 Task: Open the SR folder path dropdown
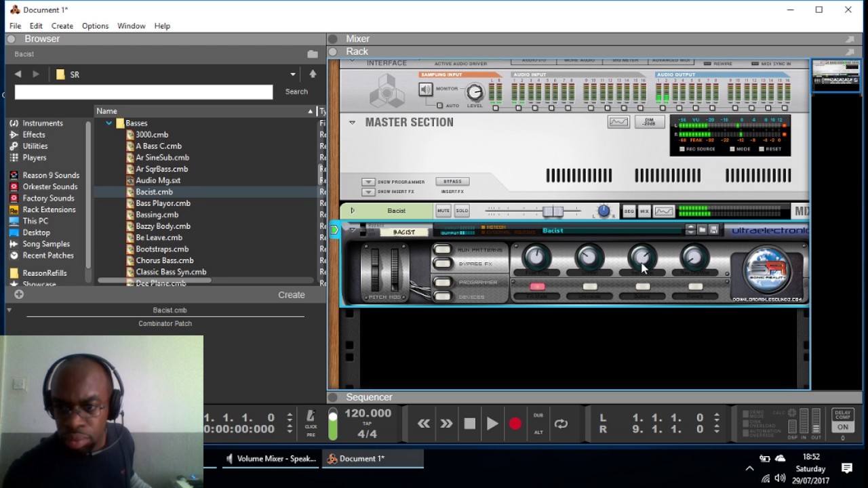click(293, 75)
